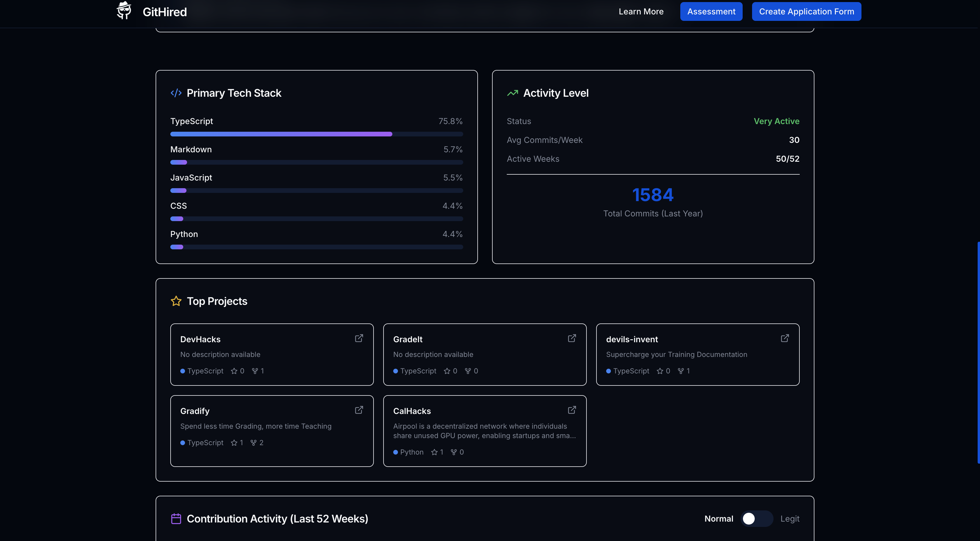The image size is (980, 541).
Task: Click the TypeScript percentage progress bar
Action: click(x=316, y=134)
